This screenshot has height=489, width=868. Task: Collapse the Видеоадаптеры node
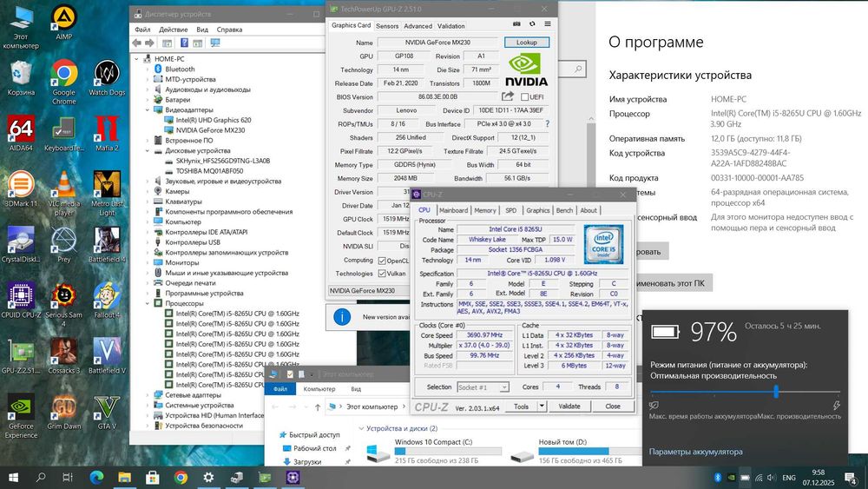148,109
